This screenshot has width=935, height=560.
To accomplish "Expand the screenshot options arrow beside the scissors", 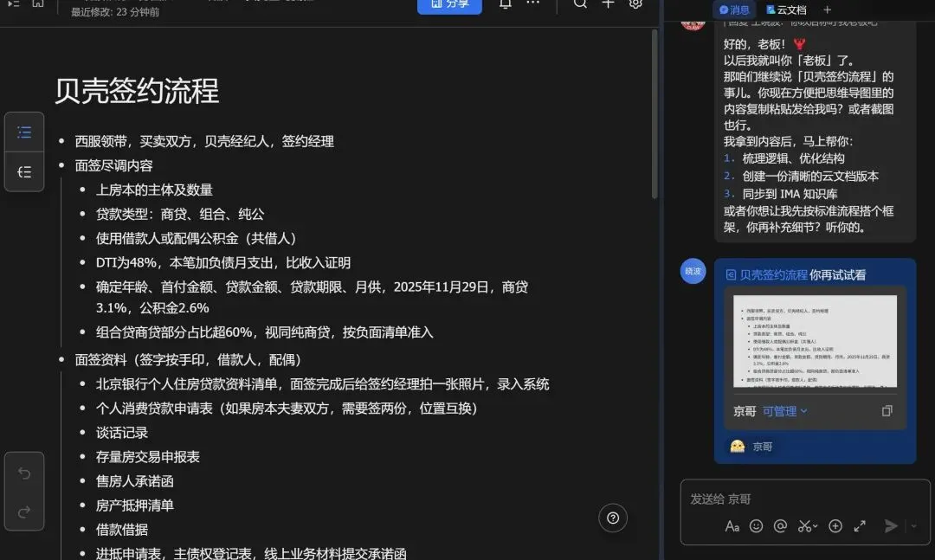I will (x=816, y=526).
